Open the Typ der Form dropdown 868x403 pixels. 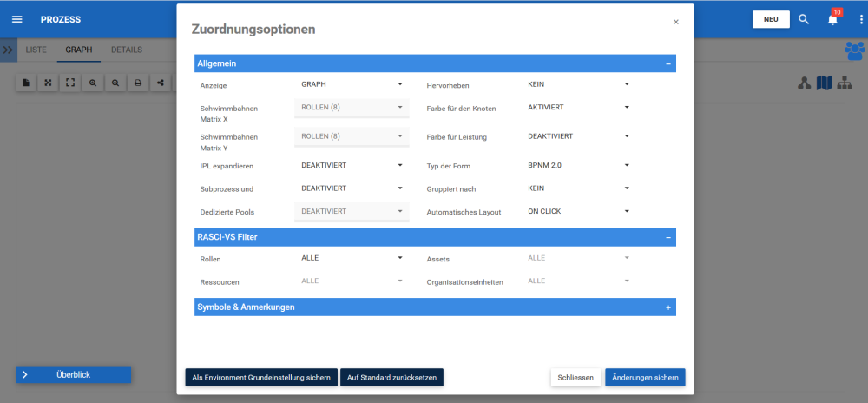pos(578,165)
